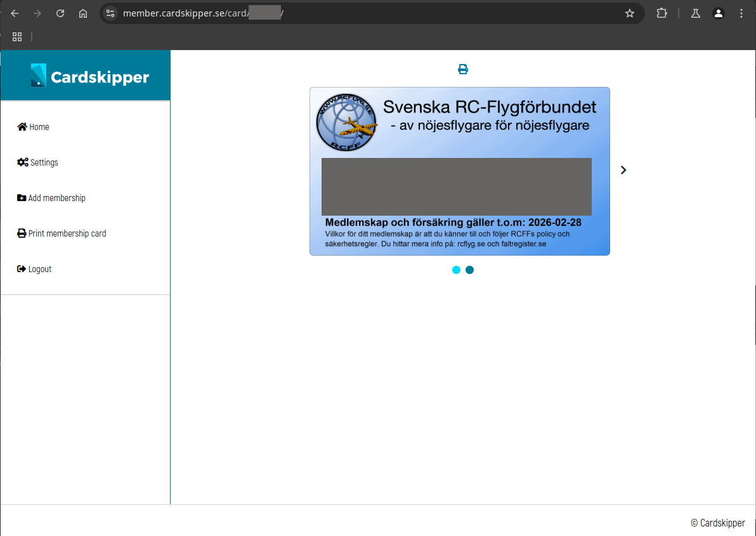Open the Chrome Labs flask icon
756x536 pixels.
[695, 13]
